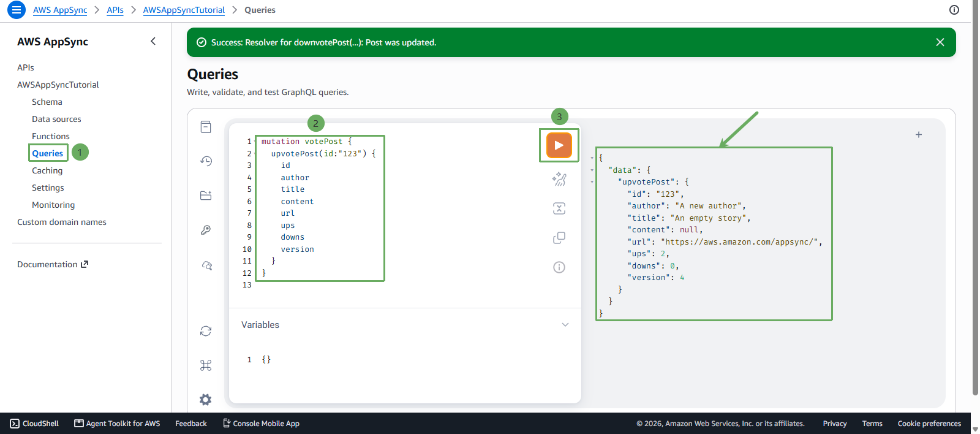Click the copy query icon
Viewport: 980px width, 434px height.
(x=559, y=238)
